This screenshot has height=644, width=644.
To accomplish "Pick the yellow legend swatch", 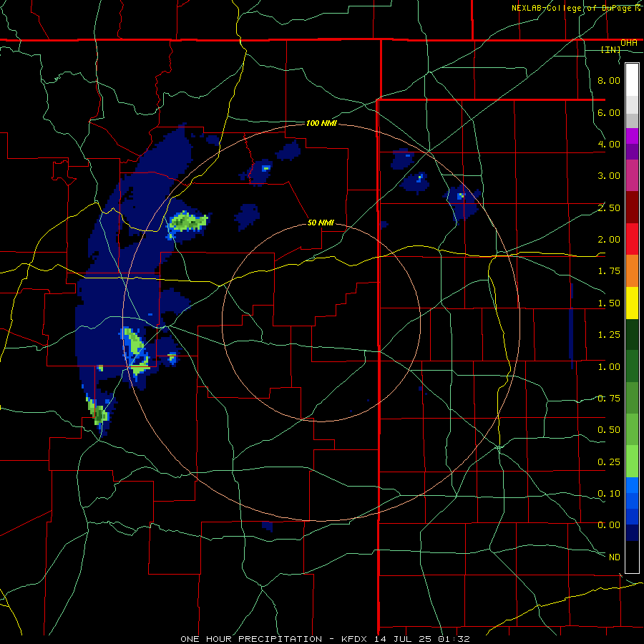I will 632,303.
